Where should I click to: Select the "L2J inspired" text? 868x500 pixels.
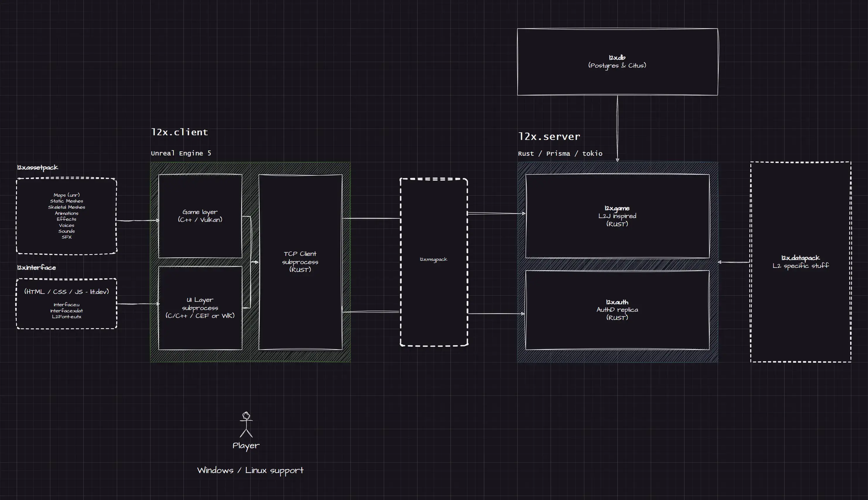click(617, 216)
